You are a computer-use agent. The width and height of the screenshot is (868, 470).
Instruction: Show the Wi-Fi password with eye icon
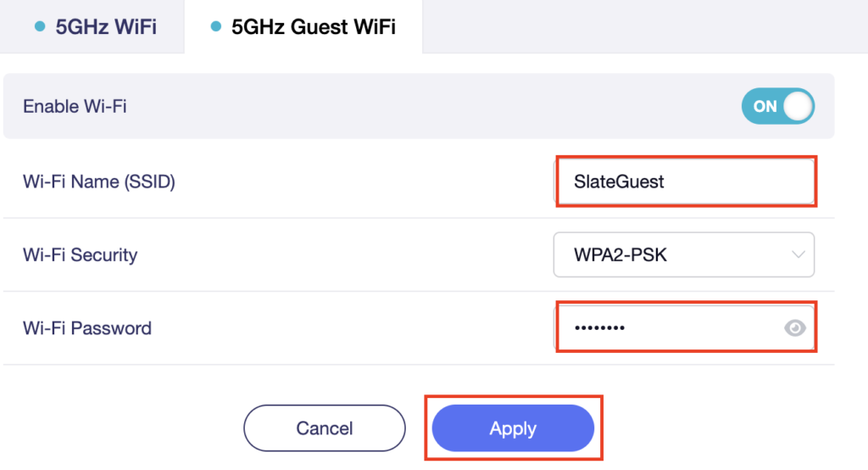pos(794,328)
